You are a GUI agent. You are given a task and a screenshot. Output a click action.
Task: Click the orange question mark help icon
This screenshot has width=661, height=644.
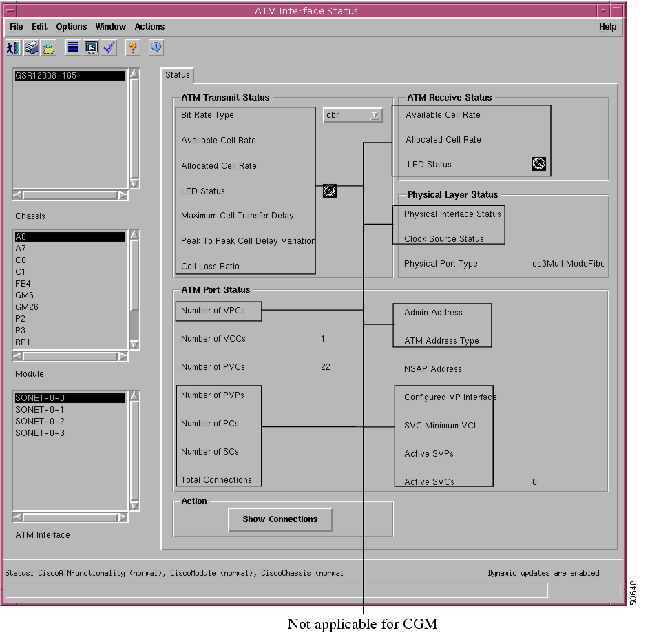point(133,48)
